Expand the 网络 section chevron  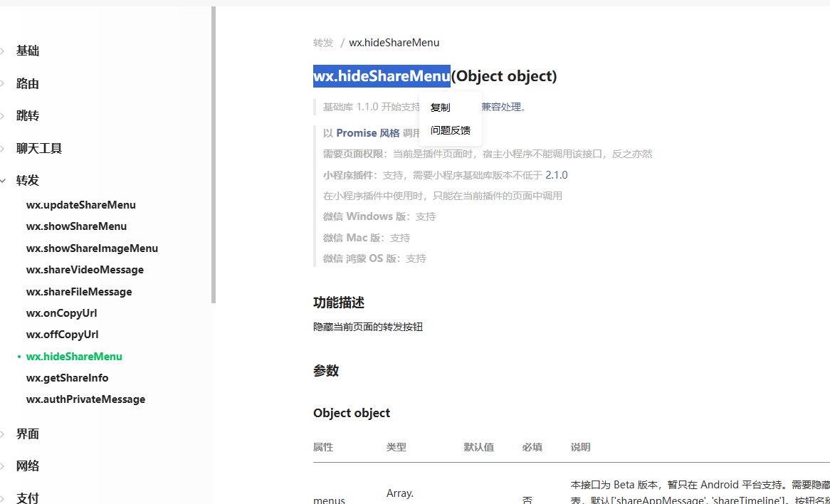(3, 466)
